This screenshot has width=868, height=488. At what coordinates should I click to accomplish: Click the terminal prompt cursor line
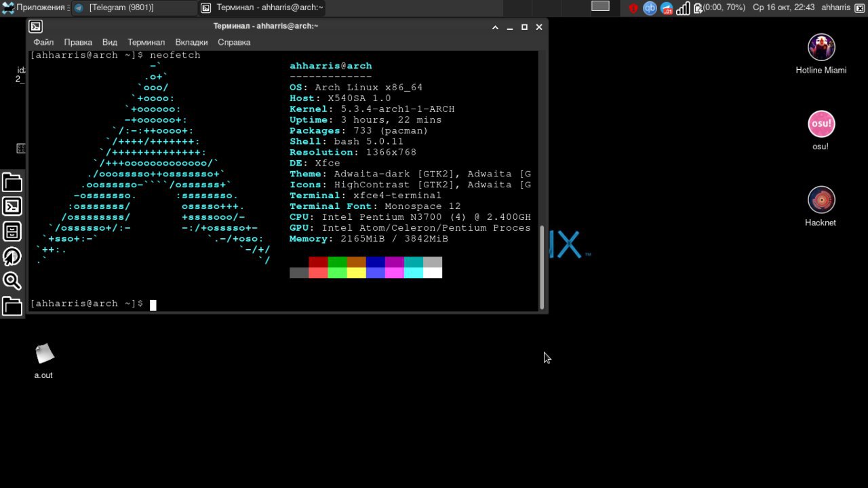point(94,304)
